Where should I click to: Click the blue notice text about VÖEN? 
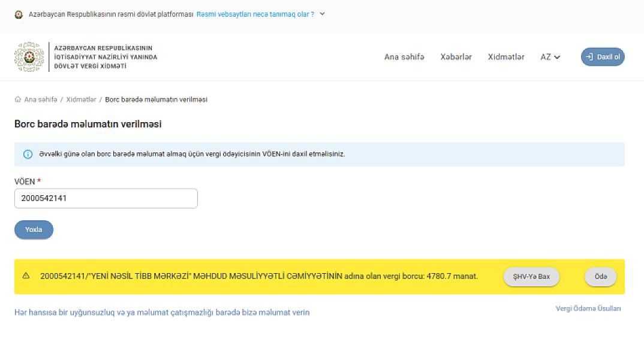coord(192,155)
